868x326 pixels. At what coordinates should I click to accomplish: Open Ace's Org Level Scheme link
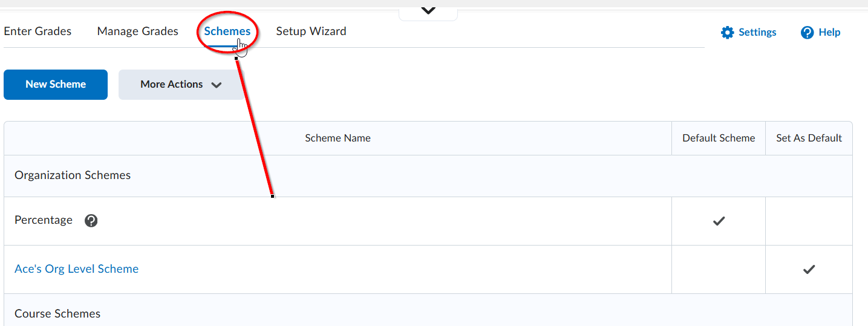click(77, 269)
